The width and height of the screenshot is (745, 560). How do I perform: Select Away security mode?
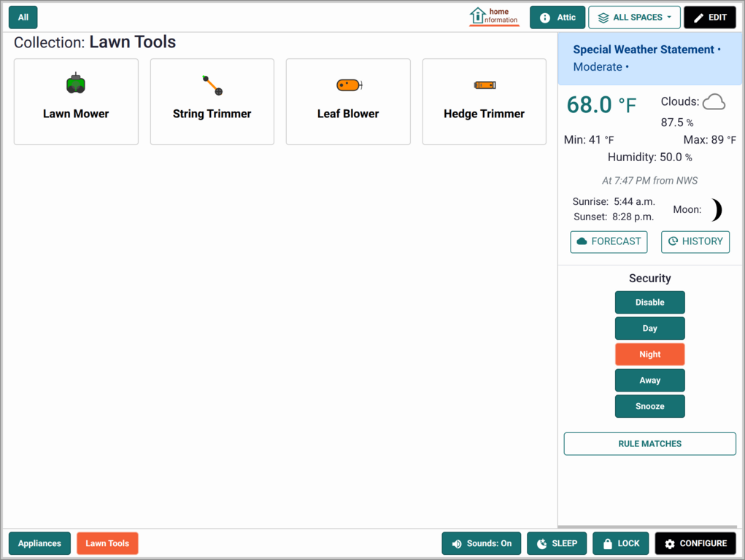pyautogui.click(x=649, y=380)
